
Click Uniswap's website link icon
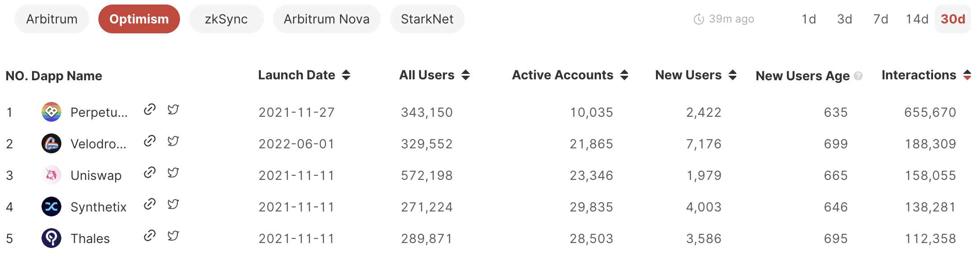149,173
